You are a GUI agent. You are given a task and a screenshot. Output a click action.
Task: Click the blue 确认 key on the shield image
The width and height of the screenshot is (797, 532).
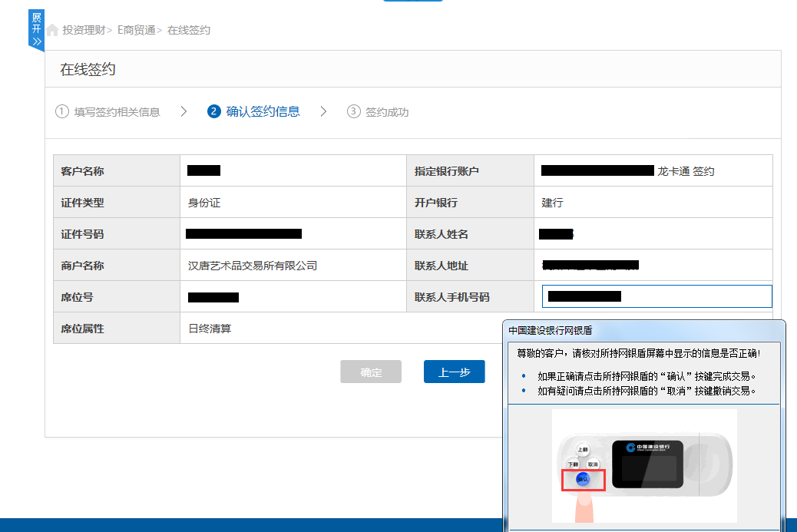pos(583,479)
